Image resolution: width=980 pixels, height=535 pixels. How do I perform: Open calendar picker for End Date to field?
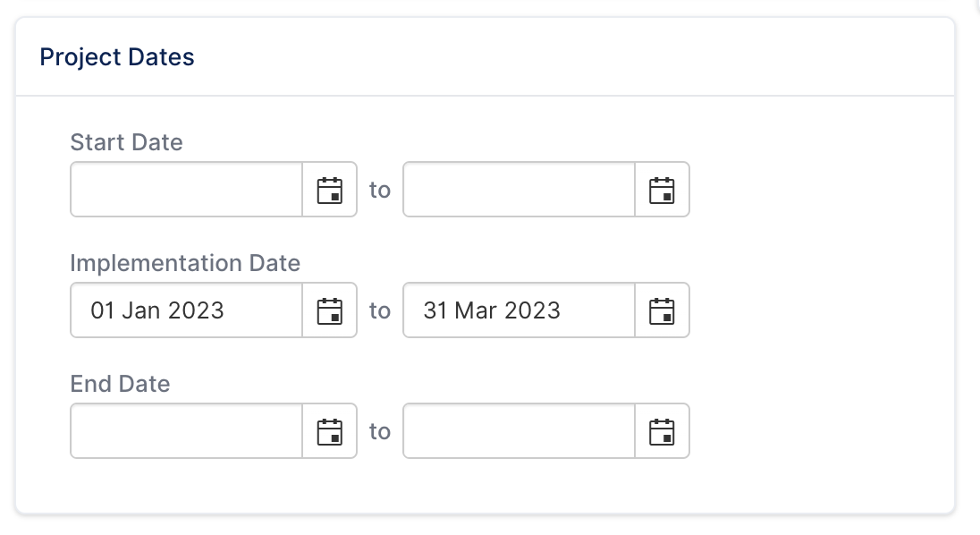662,431
